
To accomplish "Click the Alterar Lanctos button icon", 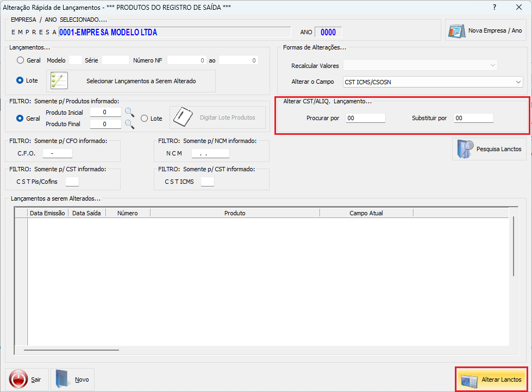I will pyautogui.click(x=469, y=381).
